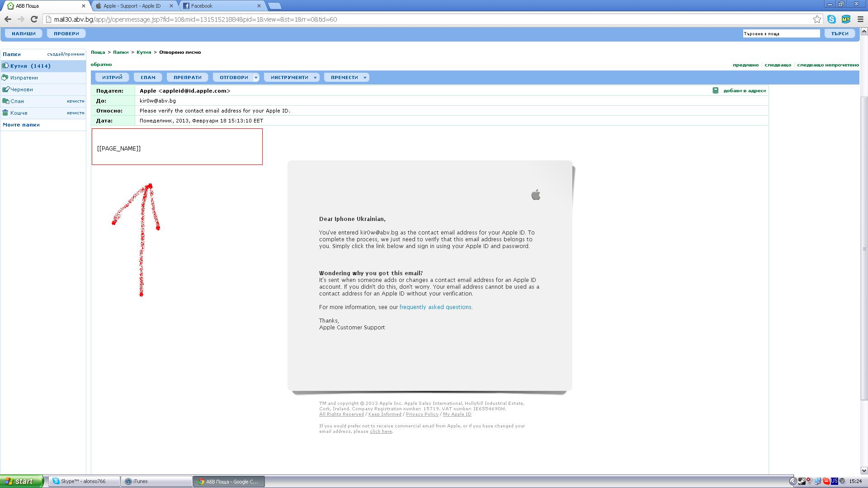Screen dimensions: 868x488
Task: Expand the ПРЕМЕСТИ dropdown arrow
Action: click(x=365, y=77)
